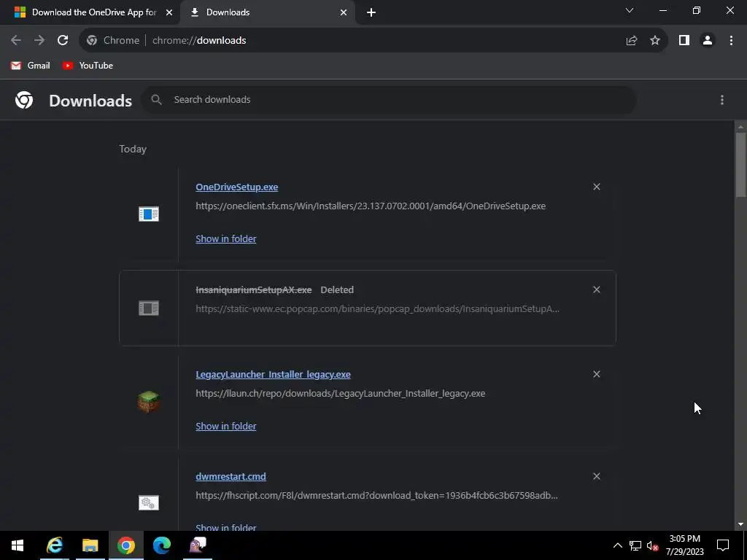Click the OneDriveSetup.exe file icon
Image resolution: width=747 pixels, height=560 pixels.
(x=149, y=214)
